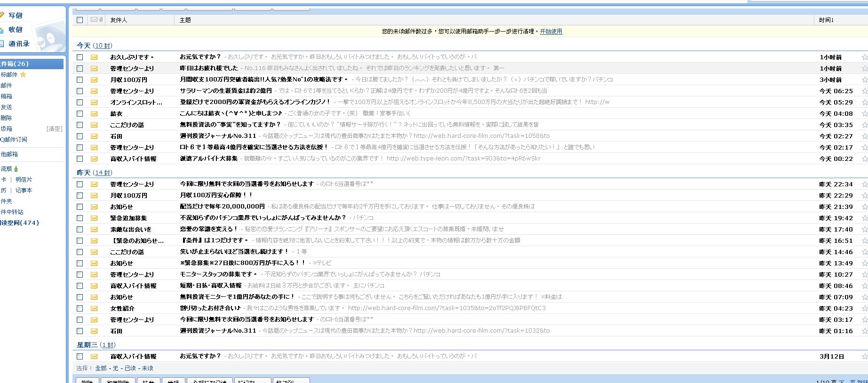
Task: Click envelope icon next to 石田 at 今天 02:27
Action: (x=94, y=136)
